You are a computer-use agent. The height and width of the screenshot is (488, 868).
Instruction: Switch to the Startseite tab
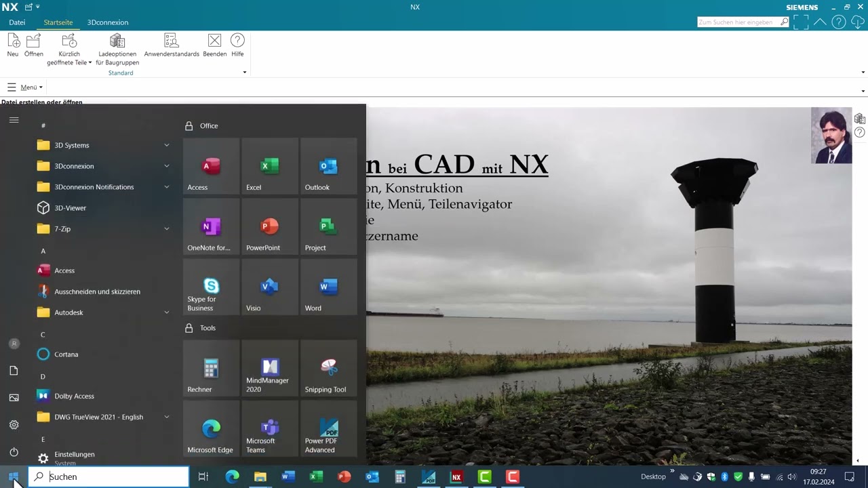click(58, 22)
